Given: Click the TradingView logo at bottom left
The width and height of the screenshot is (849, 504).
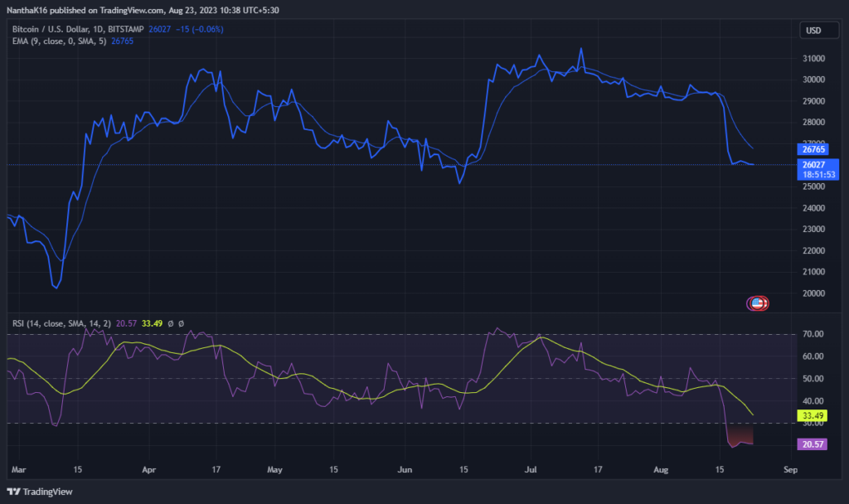Looking at the screenshot, I should (x=40, y=492).
